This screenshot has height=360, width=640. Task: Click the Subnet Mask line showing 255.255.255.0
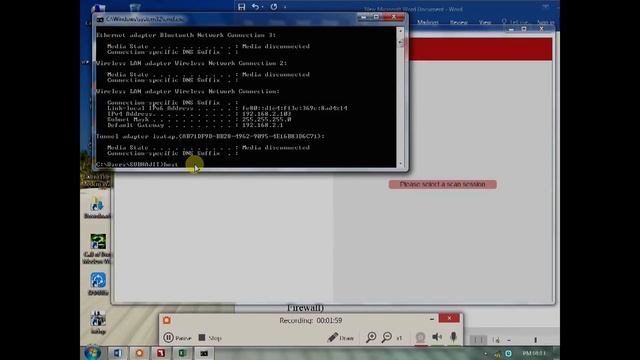[199, 120]
